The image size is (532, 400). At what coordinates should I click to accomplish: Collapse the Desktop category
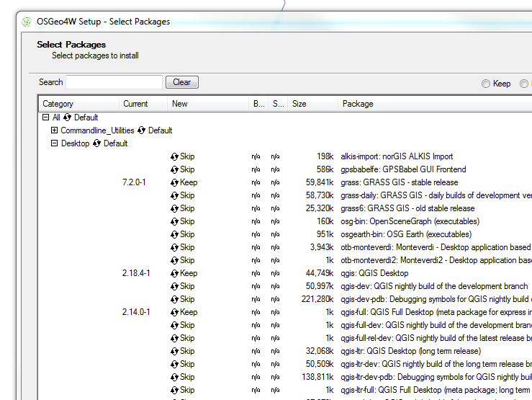point(55,143)
